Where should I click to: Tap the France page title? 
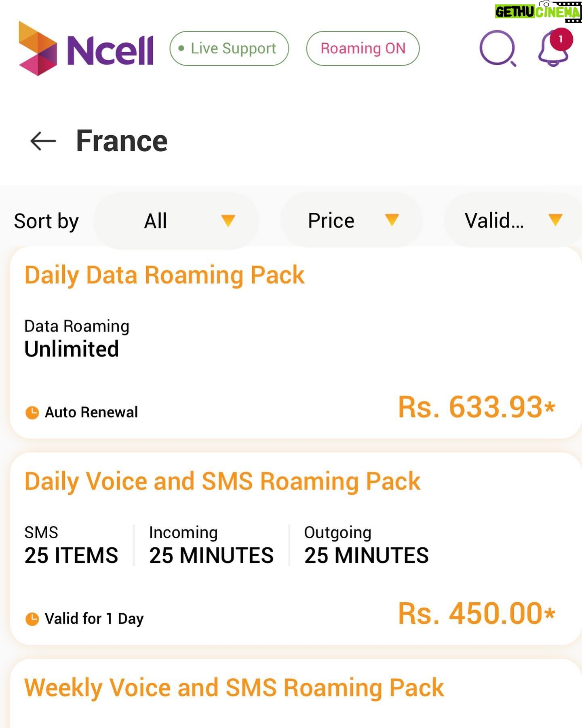click(x=122, y=141)
